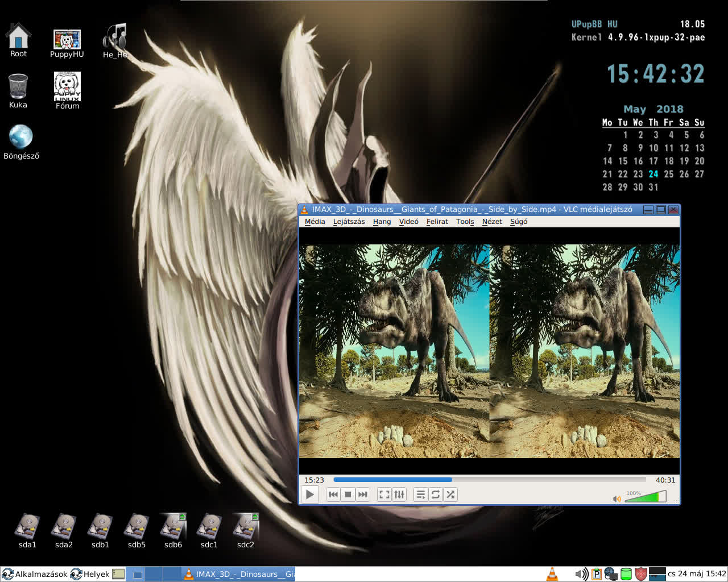Image resolution: width=728 pixels, height=582 pixels.
Task: Click the VLC video display area
Action: 489,351
